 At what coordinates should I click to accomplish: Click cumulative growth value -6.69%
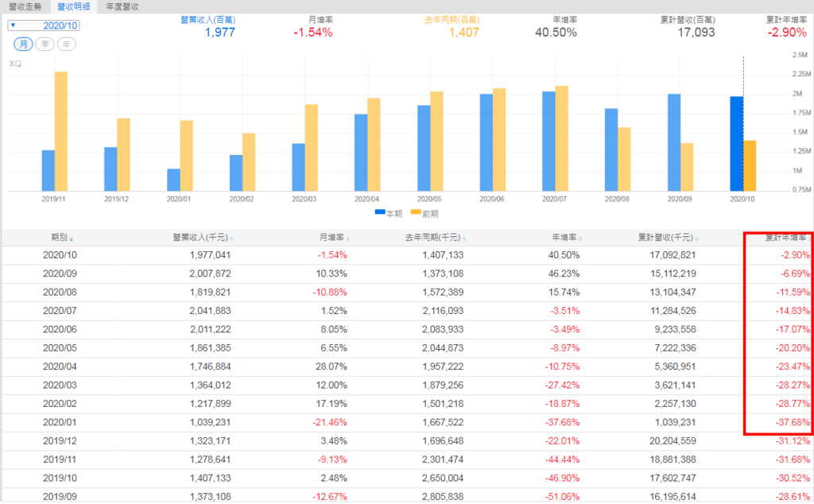[795, 273]
